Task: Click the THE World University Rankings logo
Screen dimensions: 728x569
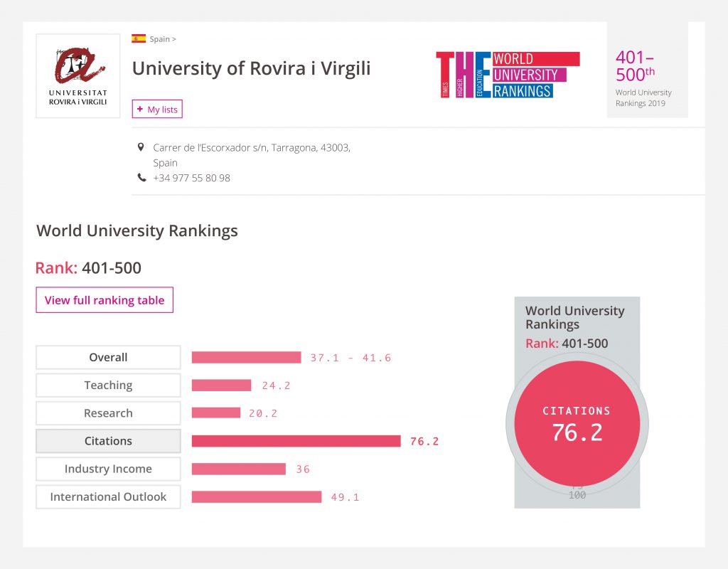Action: click(x=508, y=75)
